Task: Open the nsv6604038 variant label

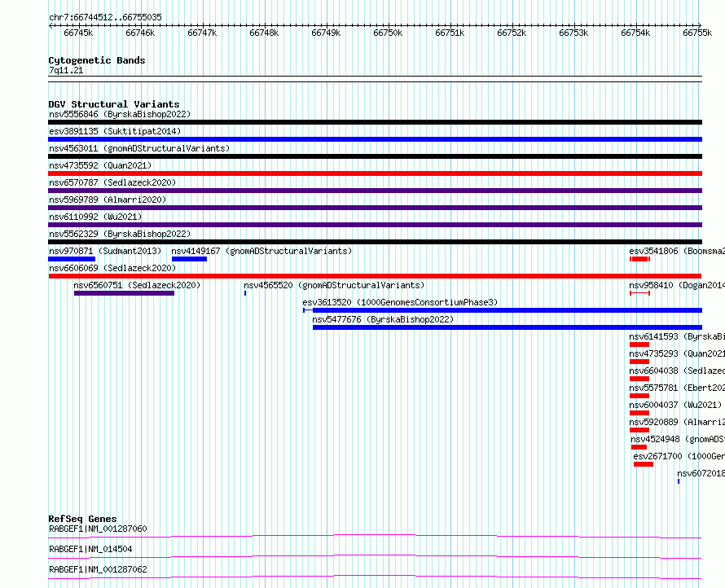Action: [677, 371]
